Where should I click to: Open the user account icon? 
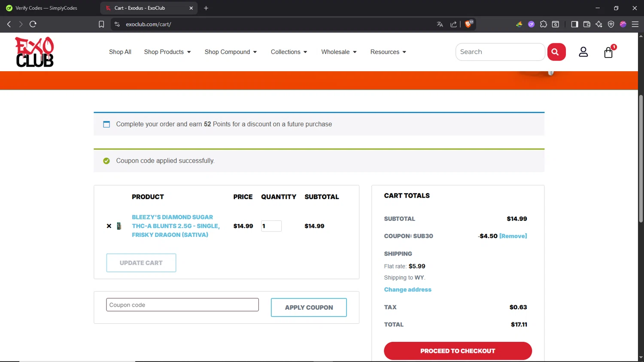coord(583,52)
